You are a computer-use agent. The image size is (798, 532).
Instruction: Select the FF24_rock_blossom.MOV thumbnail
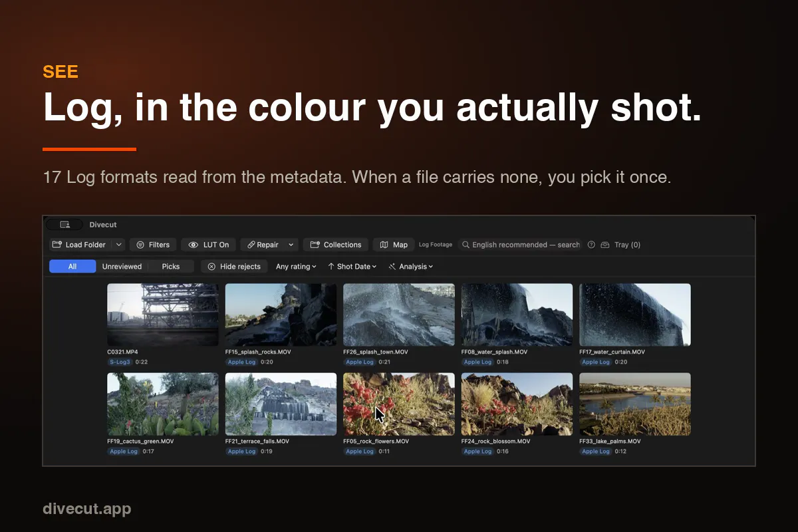(517, 404)
